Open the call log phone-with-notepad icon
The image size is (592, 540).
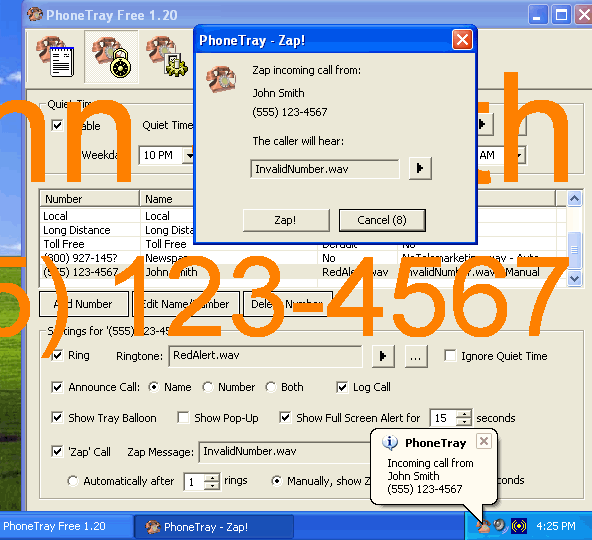point(55,57)
